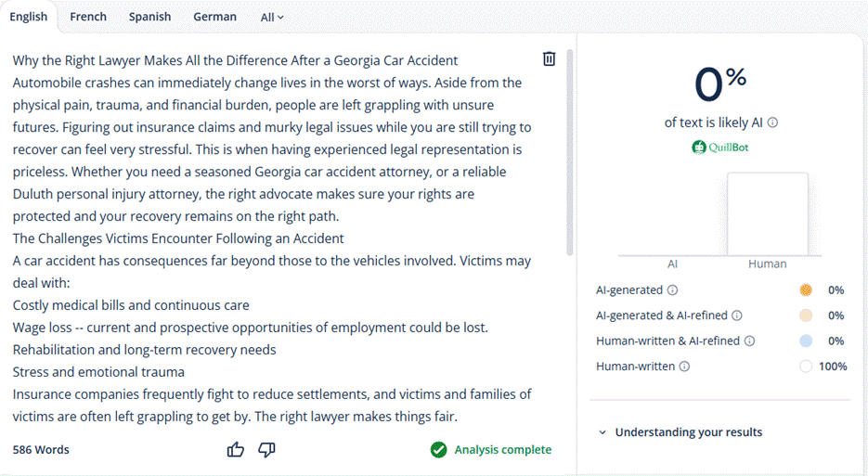Click info icon next to 'of text is likely AI'
The width and height of the screenshot is (868, 476).
(772, 122)
